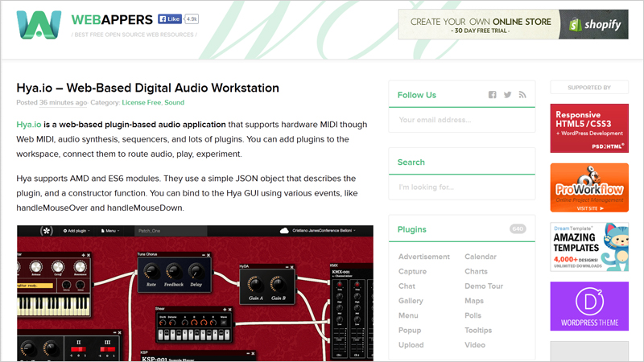Click the 'Posted 36 minutes ago' timestamp
The image size is (644, 362).
point(52,103)
